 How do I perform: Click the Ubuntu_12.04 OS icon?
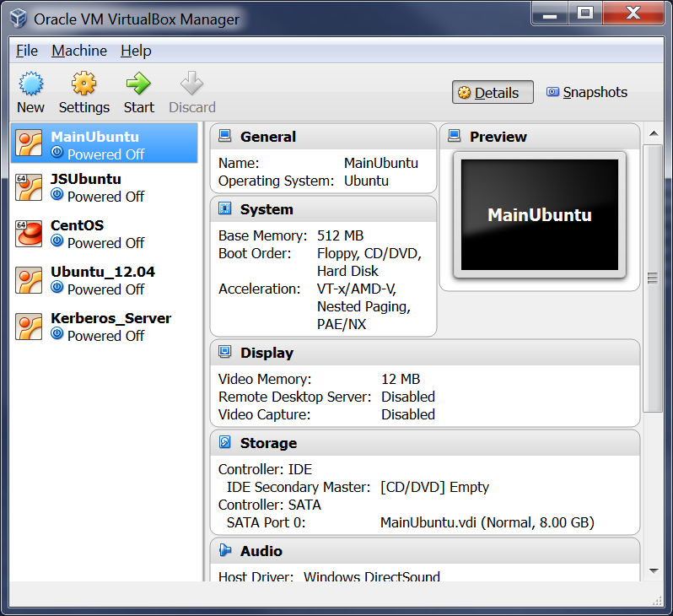pyautogui.click(x=29, y=280)
